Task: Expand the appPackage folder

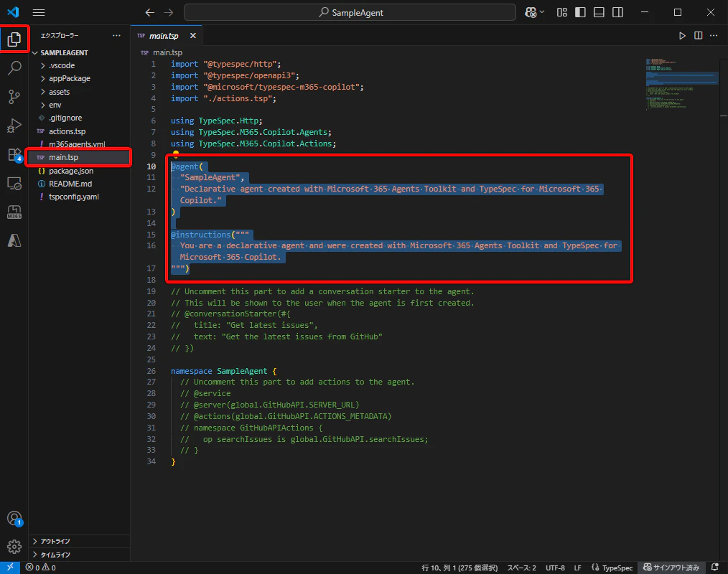Action: coord(80,78)
